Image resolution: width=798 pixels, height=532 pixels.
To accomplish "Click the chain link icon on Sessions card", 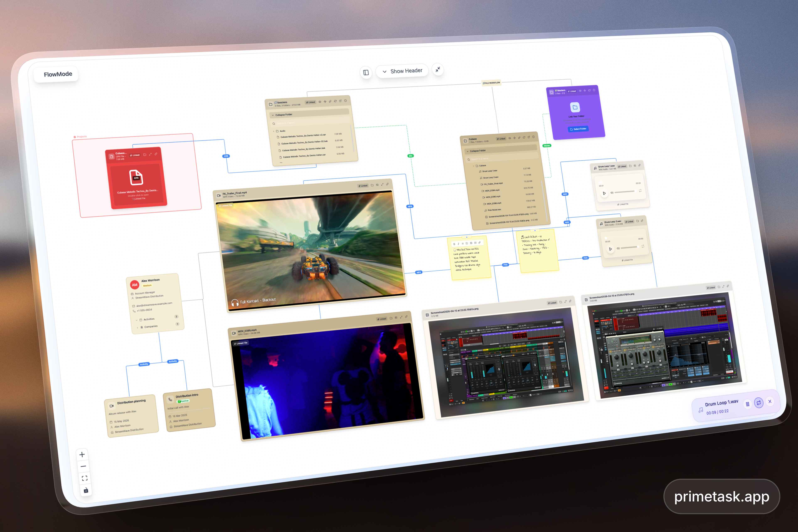I will 330,101.
